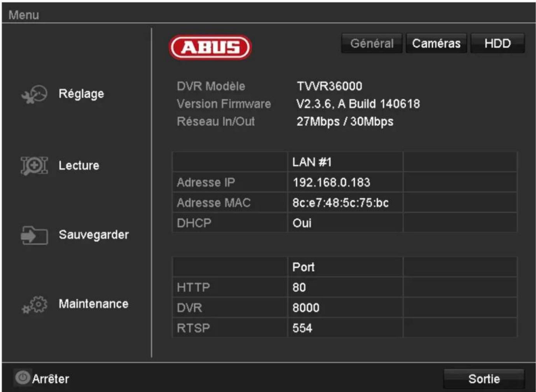Select the Maintenance menu entry
Screen dimensions: 536x392
tap(93, 304)
